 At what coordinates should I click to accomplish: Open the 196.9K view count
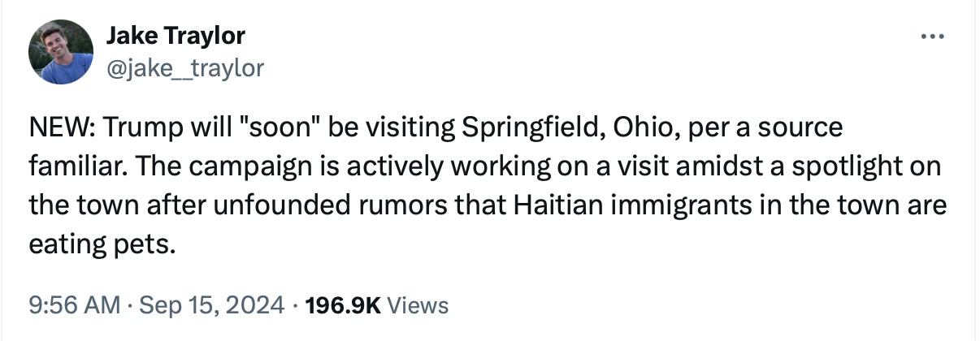pyautogui.click(x=344, y=305)
